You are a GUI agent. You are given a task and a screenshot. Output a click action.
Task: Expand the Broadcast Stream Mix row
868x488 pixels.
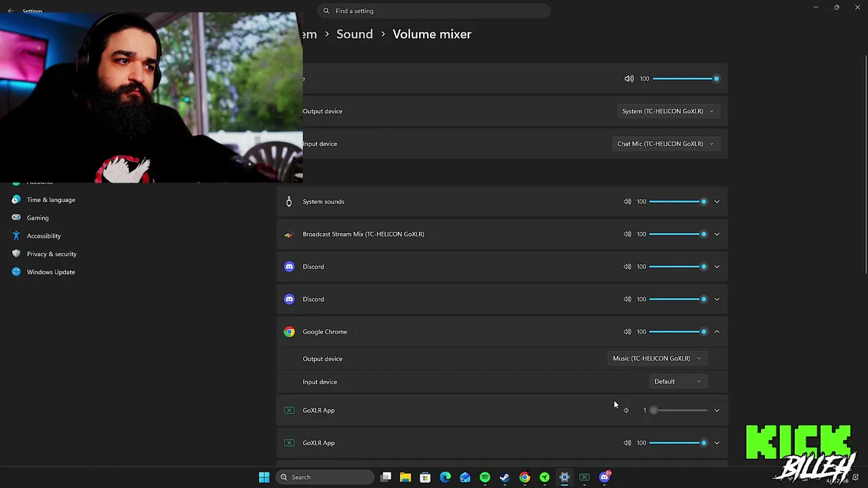[x=717, y=234]
